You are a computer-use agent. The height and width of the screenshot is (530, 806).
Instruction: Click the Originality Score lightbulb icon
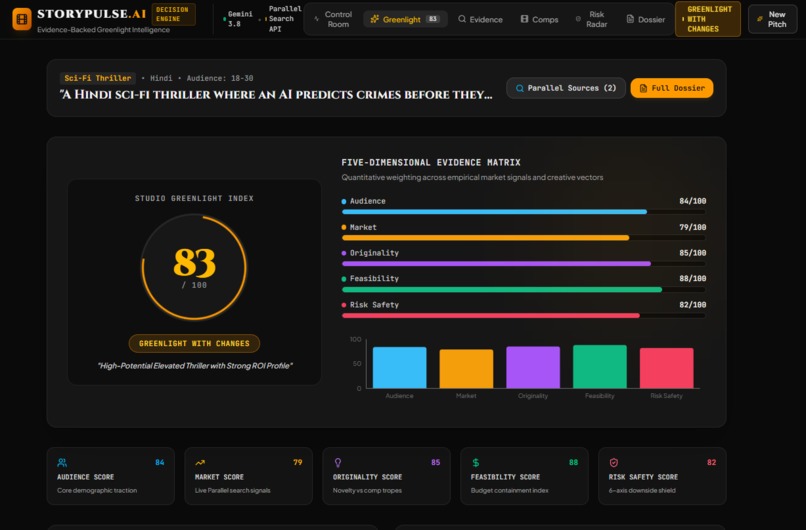coord(338,463)
